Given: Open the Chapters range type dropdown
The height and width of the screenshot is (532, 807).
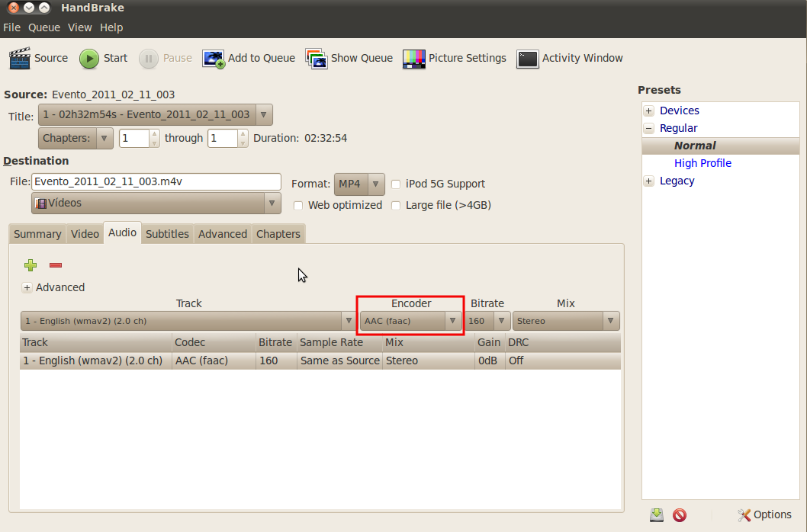Looking at the screenshot, I should (76, 139).
